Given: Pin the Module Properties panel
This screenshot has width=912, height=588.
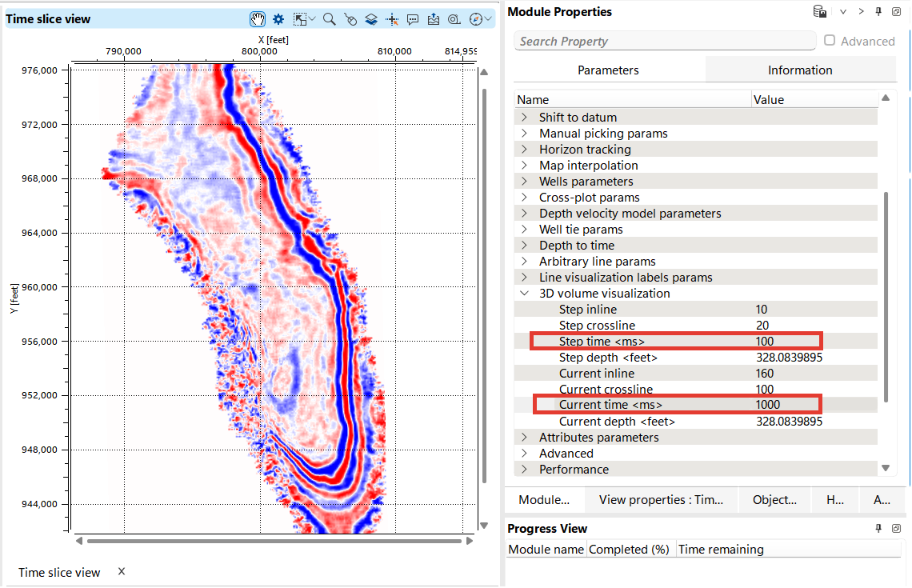Looking at the screenshot, I should (878, 12).
